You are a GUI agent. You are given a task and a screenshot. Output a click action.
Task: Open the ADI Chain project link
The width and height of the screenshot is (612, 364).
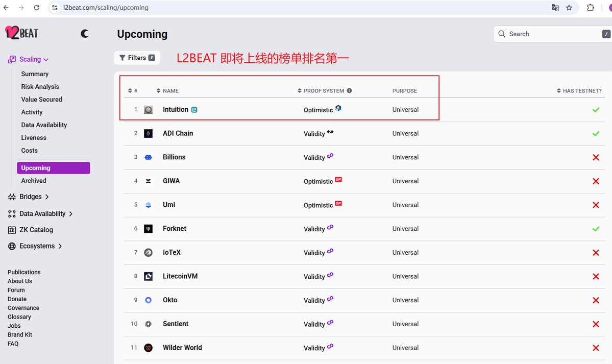pos(178,133)
